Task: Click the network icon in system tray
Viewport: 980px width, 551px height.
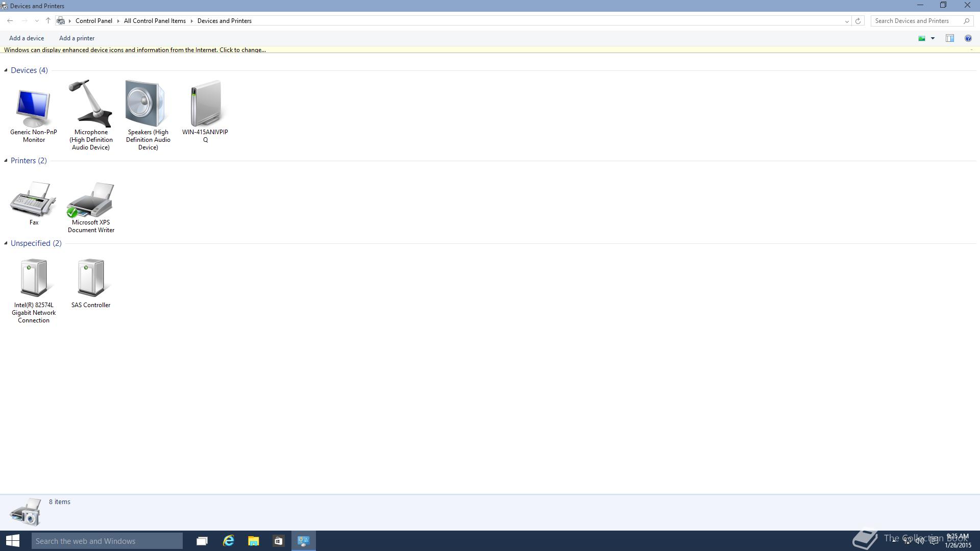Action: [x=908, y=541]
